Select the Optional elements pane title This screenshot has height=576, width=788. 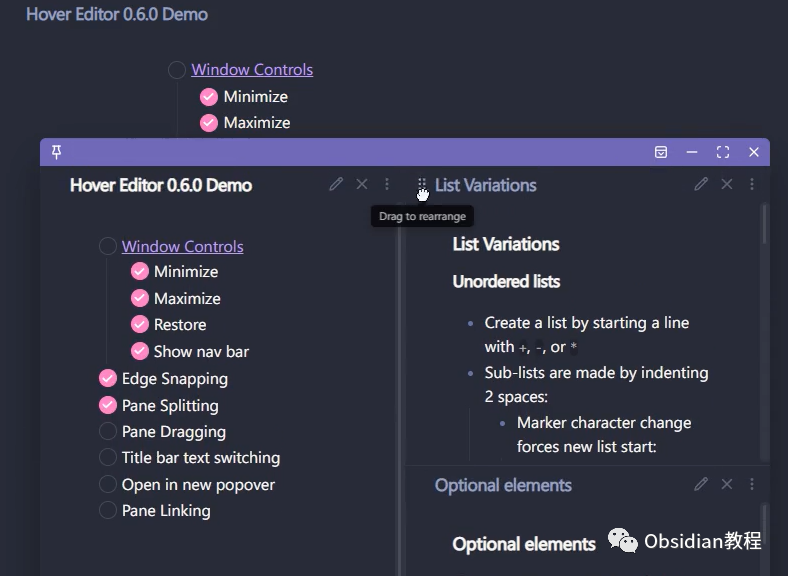503,485
